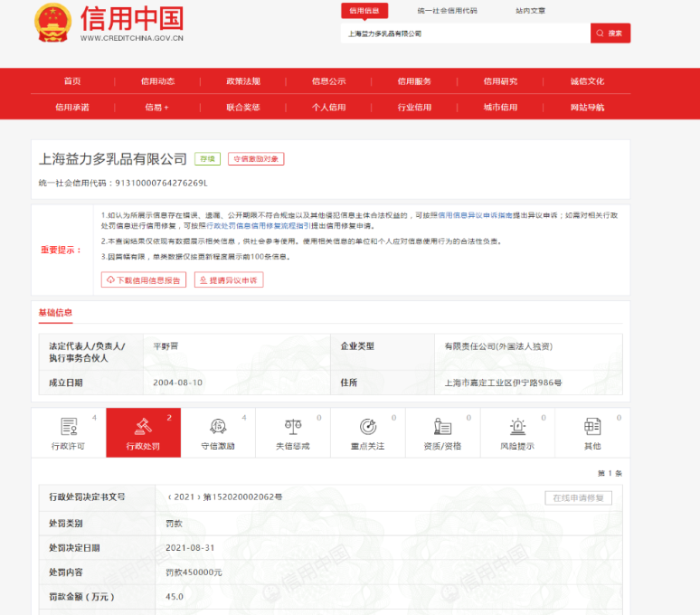Click the credit code 91310000764276269L
Screen dimensions: 700x615
pyautogui.click(x=162, y=183)
